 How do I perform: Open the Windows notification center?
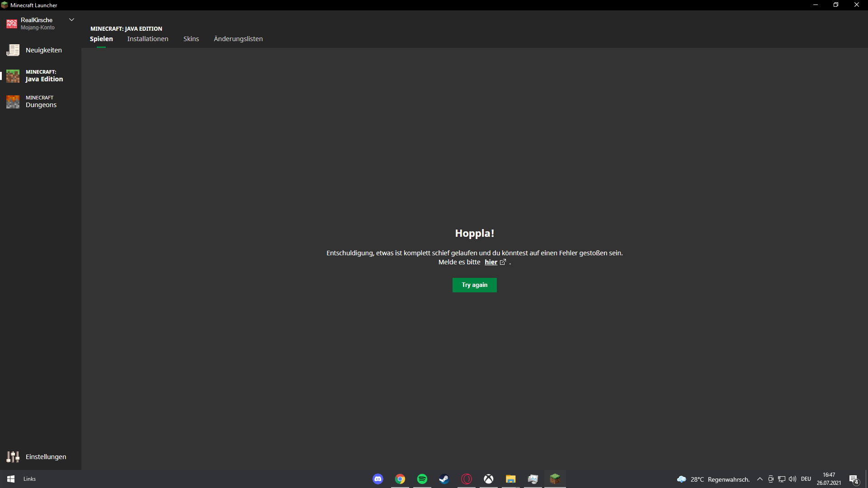[x=854, y=479]
